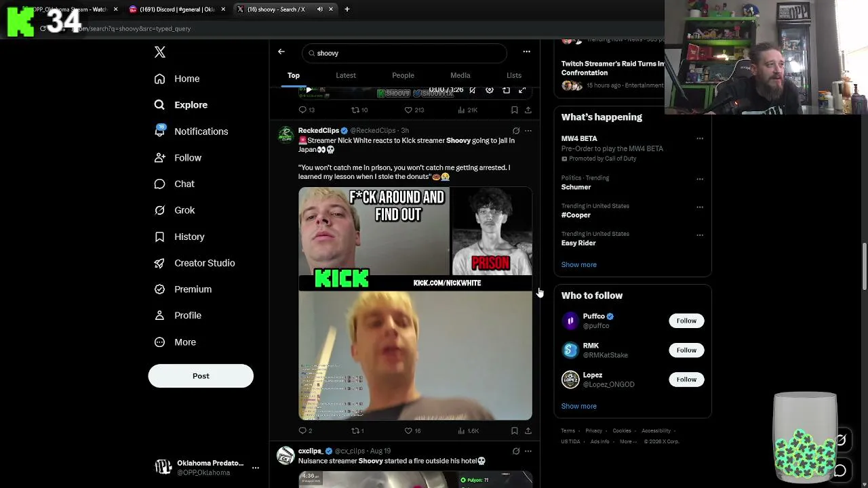Image resolution: width=868 pixels, height=488 pixels.
Task: Show more under Who to follow
Action: pos(579,406)
